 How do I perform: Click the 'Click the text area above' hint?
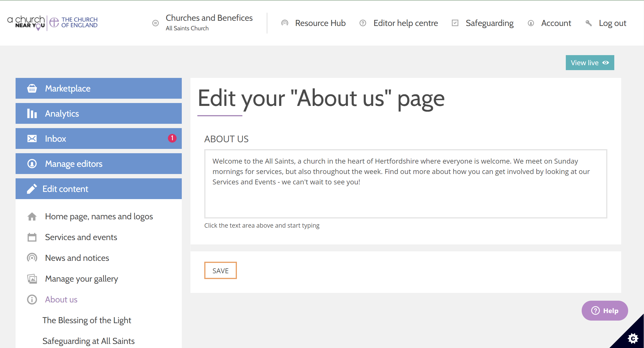click(x=262, y=225)
